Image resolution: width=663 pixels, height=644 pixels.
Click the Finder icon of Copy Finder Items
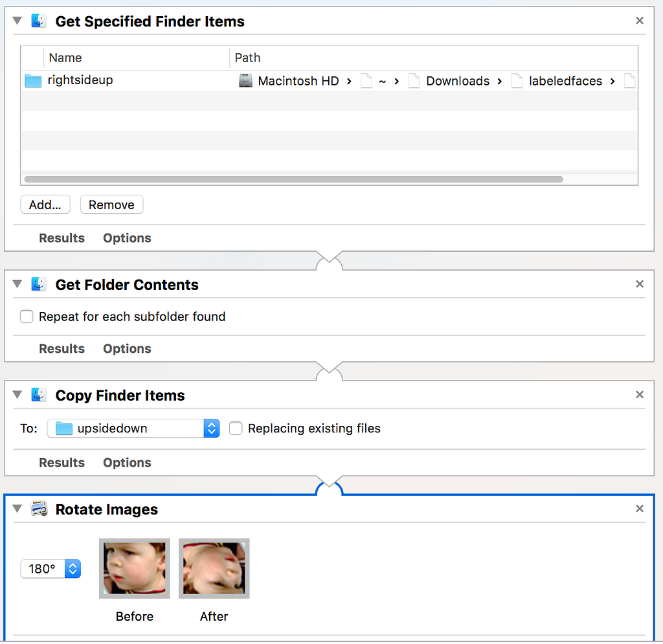(39, 395)
